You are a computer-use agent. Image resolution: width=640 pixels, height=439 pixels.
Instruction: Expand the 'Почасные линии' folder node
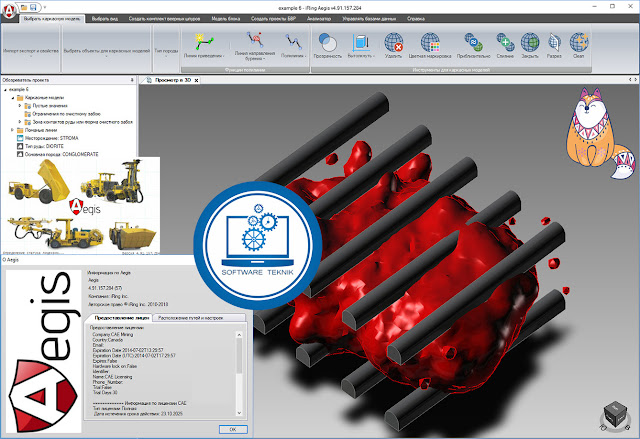click(x=12, y=130)
